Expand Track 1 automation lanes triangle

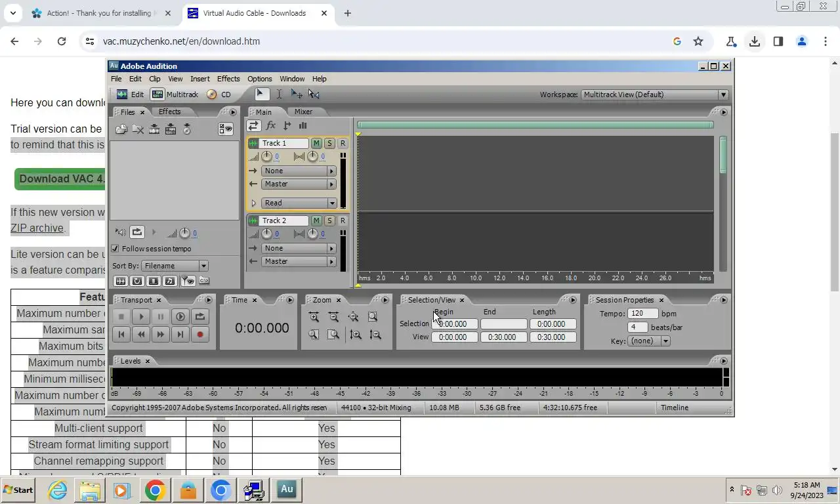(253, 203)
